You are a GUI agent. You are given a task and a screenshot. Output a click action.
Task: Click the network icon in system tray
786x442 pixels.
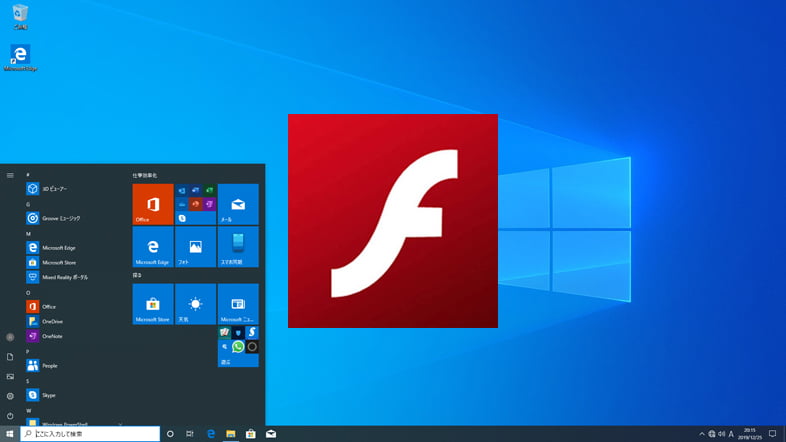712,434
